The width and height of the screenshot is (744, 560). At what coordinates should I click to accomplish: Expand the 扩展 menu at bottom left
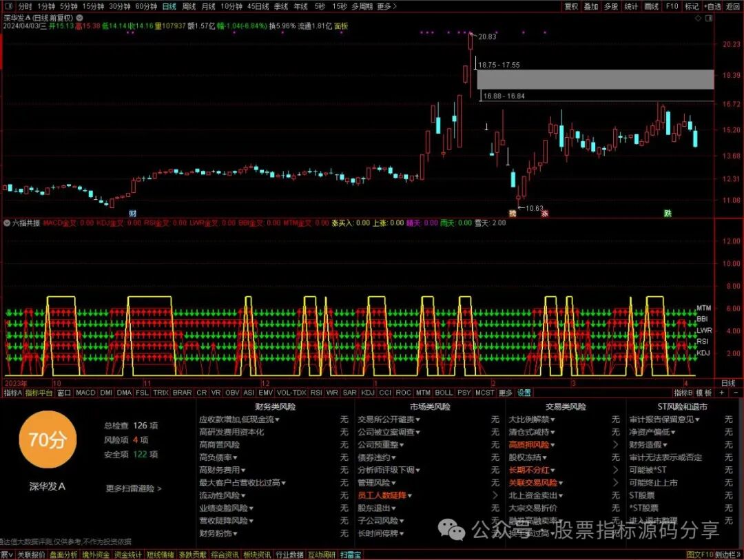click(7, 554)
